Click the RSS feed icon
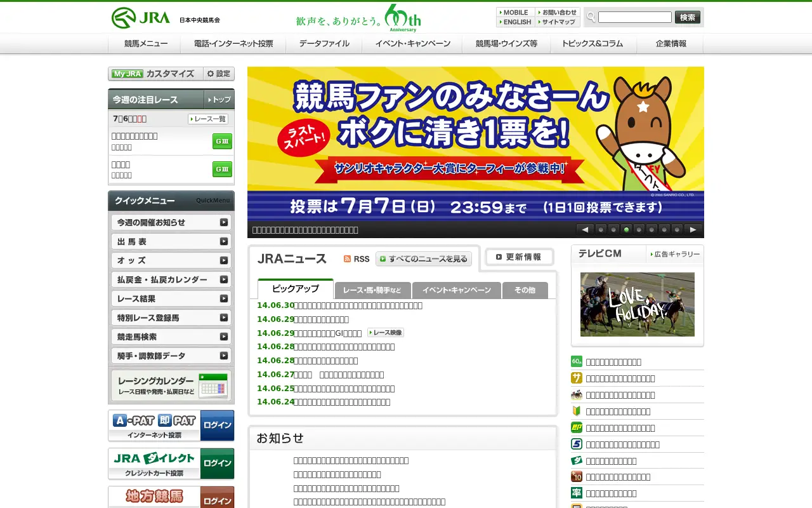This screenshot has width=812, height=508. tap(347, 258)
